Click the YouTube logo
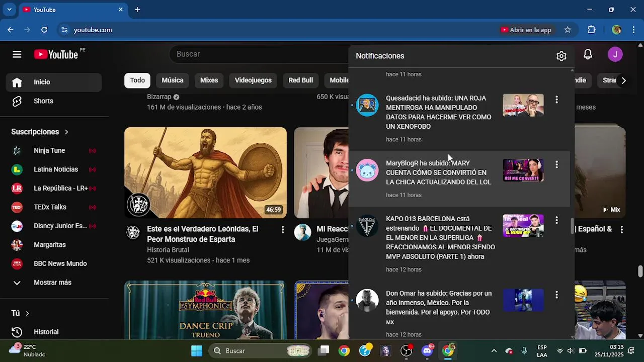The width and height of the screenshot is (644, 362). point(56,54)
